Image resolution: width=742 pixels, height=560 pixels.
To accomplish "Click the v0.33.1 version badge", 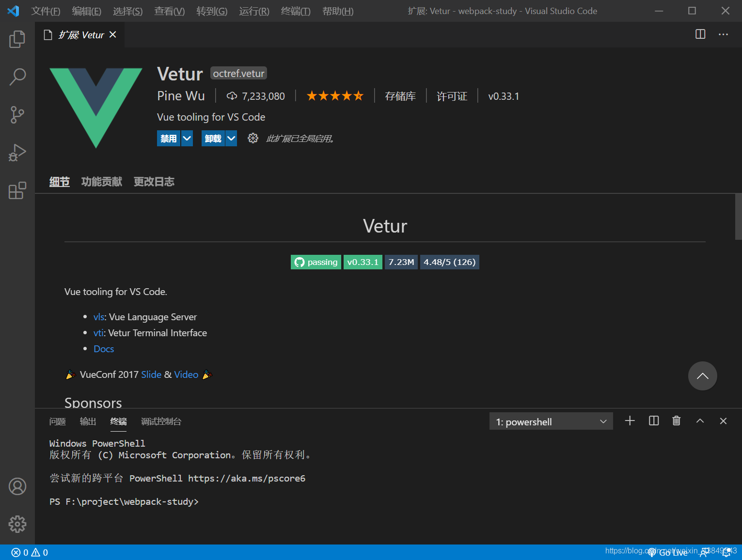I will [x=363, y=262].
